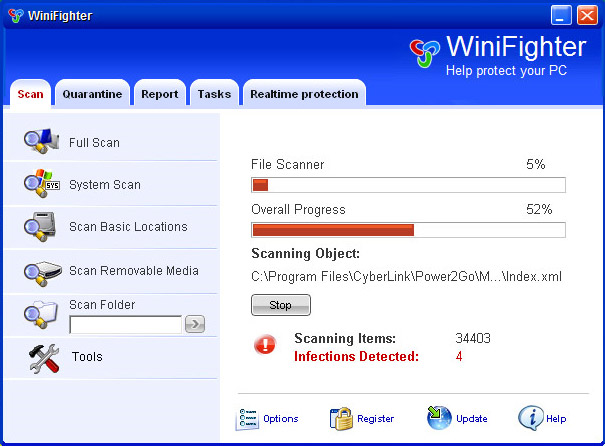Click the Scan Removable Media icon
Viewport: 605px width, 446px height.
[x=42, y=274]
